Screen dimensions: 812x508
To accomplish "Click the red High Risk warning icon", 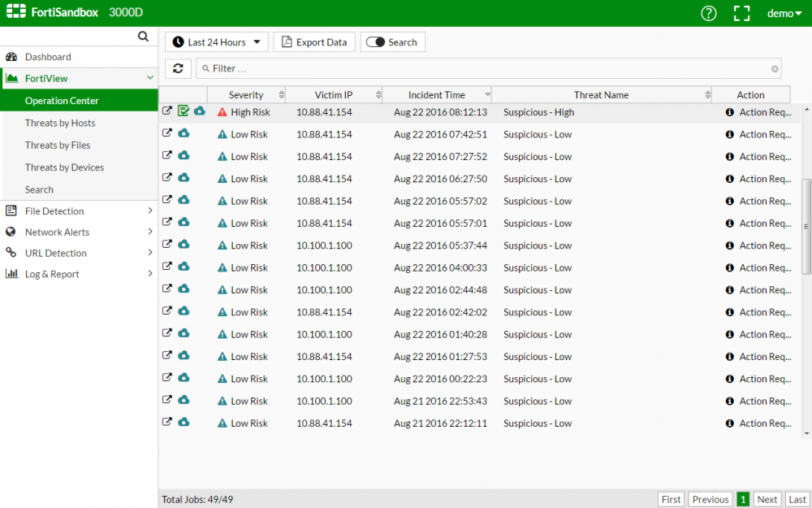I will (x=222, y=112).
